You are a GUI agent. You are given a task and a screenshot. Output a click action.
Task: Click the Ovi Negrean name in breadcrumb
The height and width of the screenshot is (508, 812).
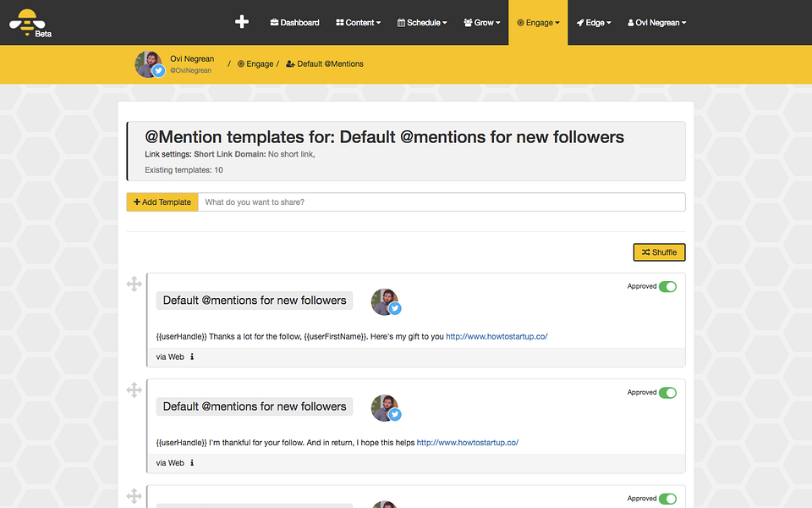coord(192,58)
